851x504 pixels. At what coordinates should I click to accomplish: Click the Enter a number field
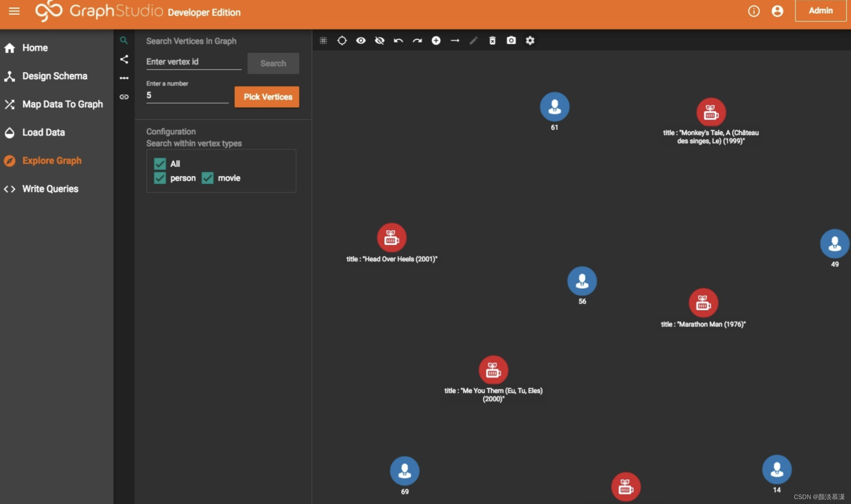click(x=187, y=95)
